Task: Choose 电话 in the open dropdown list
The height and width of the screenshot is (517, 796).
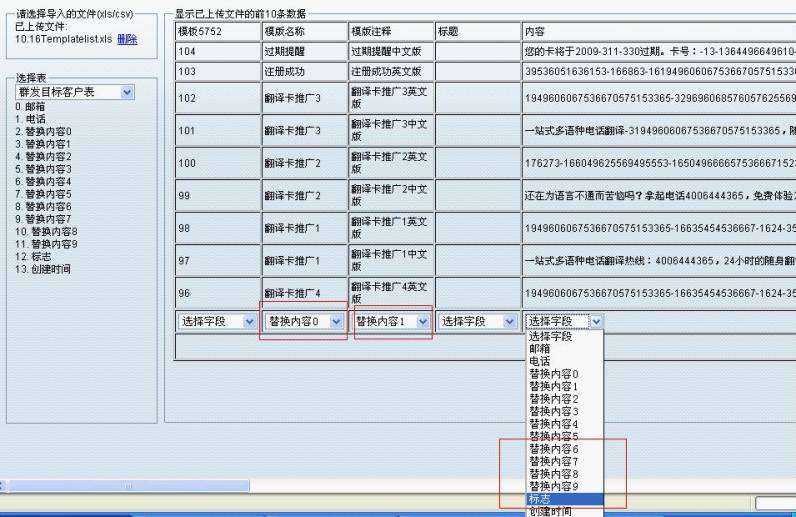Action: (540, 361)
